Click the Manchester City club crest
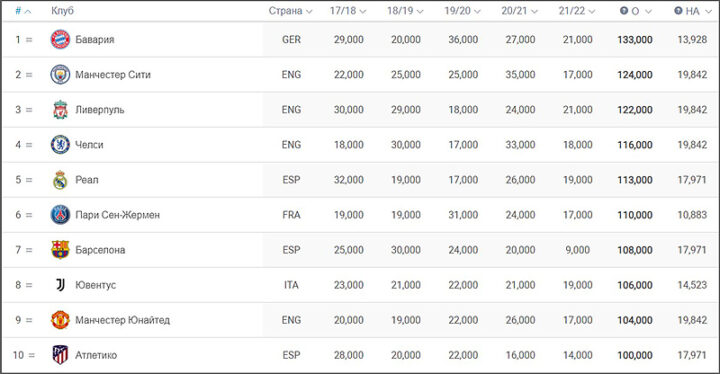Image resolution: width=720 pixels, height=374 pixels. 60,74
